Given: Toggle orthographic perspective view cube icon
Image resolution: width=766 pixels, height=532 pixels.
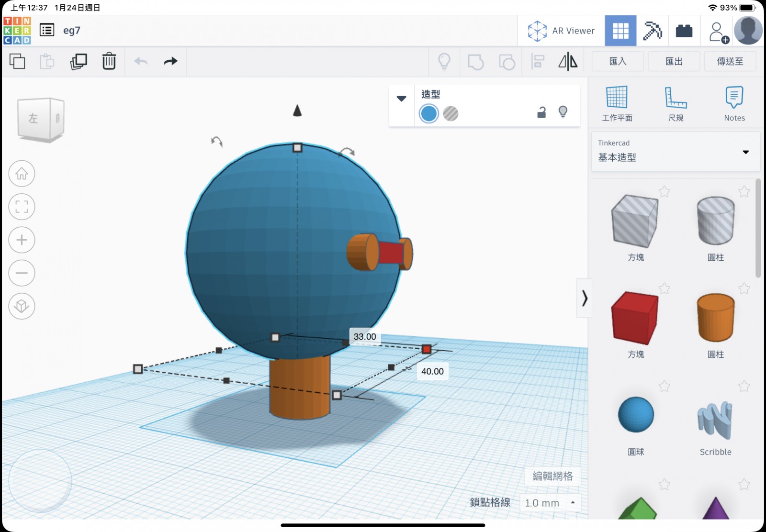Looking at the screenshot, I should [22, 306].
